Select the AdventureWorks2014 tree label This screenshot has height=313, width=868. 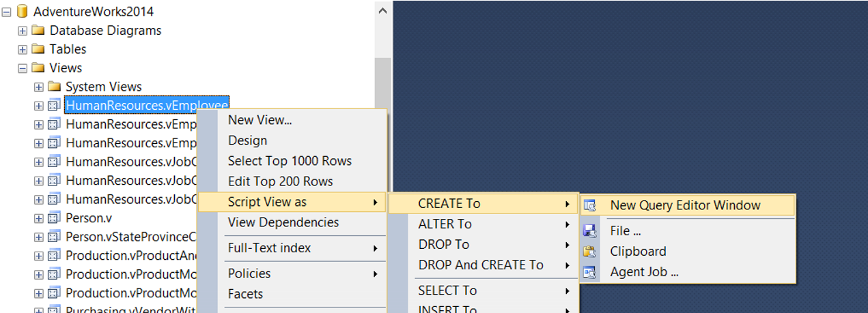[94, 12]
